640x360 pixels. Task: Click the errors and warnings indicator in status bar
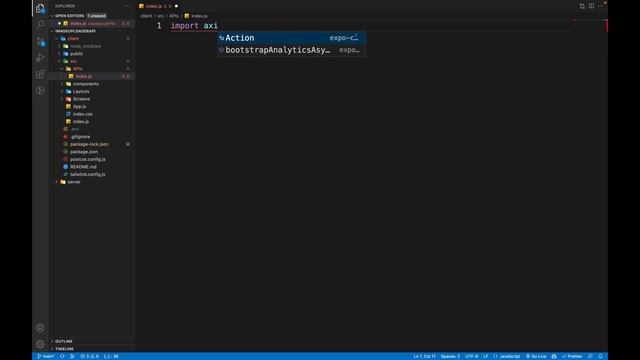pyautogui.click(x=89, y=356)
